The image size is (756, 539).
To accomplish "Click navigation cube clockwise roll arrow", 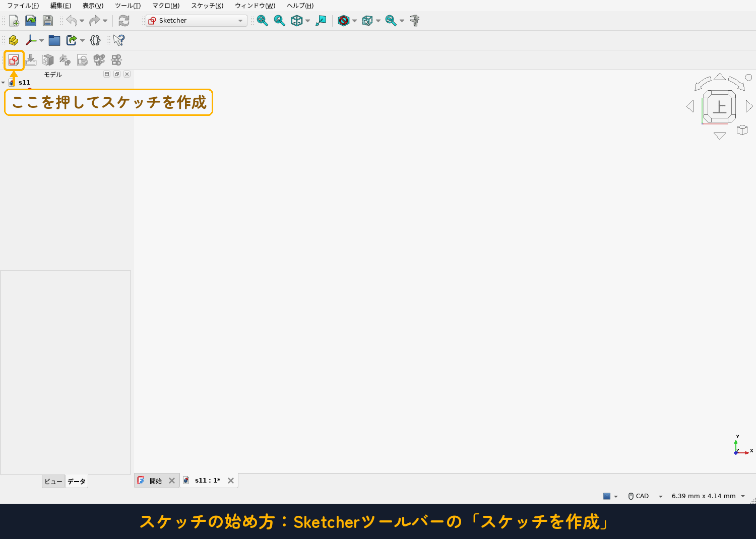I will [x=736, y=84].
